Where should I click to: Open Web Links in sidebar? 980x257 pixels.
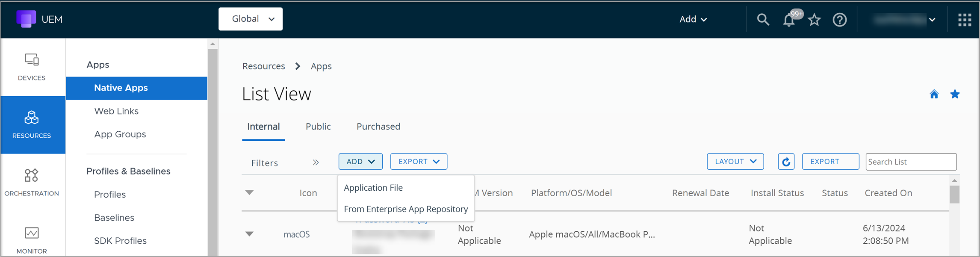[x=116, y=111]
